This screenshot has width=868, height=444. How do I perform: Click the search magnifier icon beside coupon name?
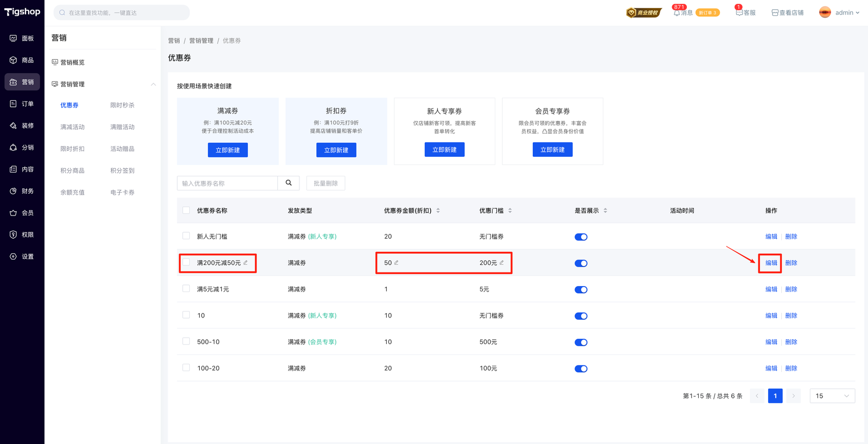(289, 183)
